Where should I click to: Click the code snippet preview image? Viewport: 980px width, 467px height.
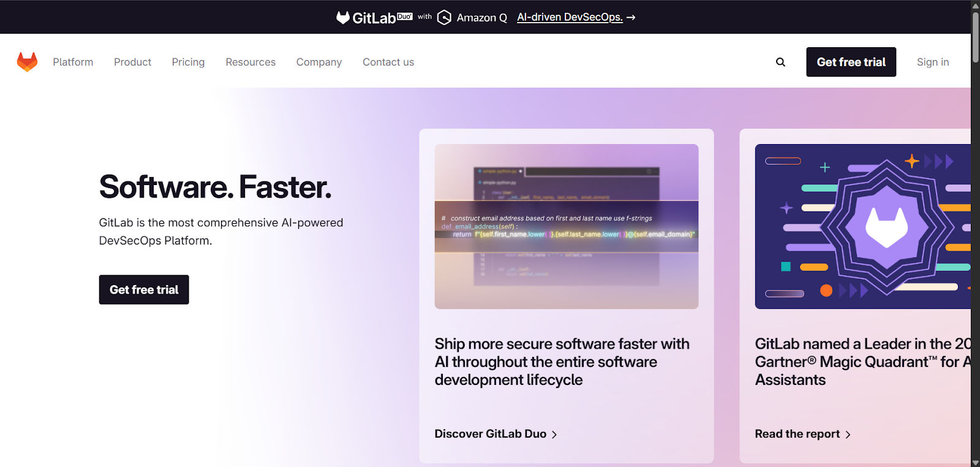click(x=567, y=227)
